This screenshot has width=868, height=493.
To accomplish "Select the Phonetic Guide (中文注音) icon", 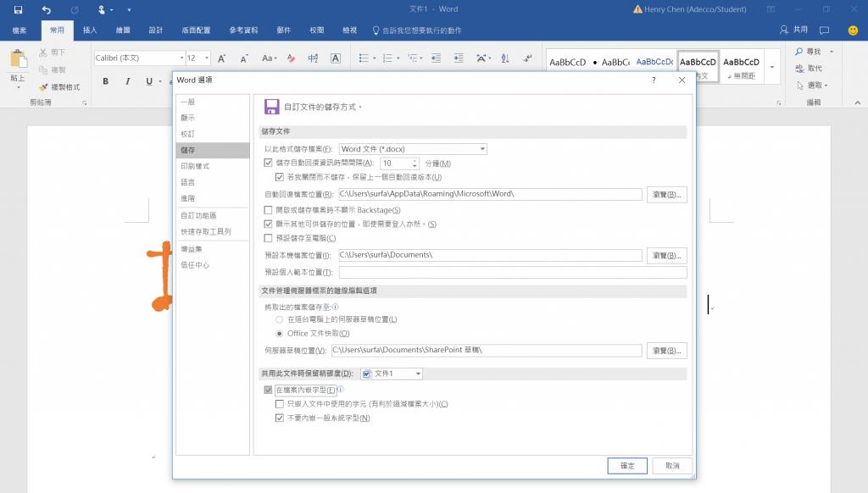I will (x=313, y=58).
